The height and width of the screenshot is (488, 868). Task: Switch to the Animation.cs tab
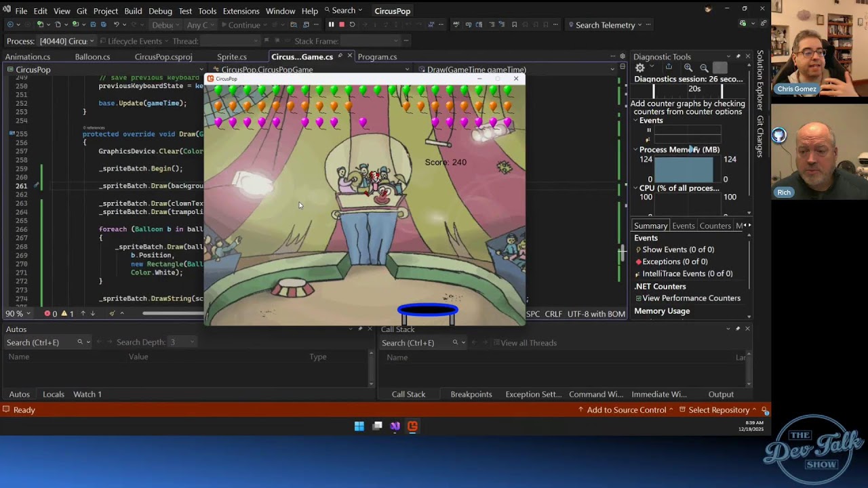[x=28, y=57]
